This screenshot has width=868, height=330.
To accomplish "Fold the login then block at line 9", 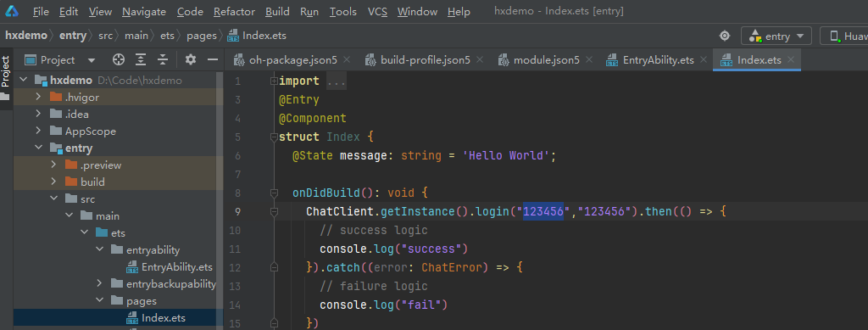I will [274, 211].
